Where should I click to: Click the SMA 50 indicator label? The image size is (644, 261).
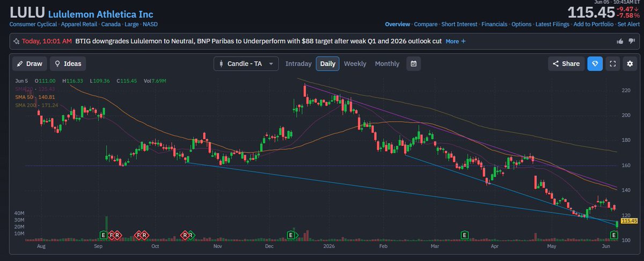coord(35,97)
